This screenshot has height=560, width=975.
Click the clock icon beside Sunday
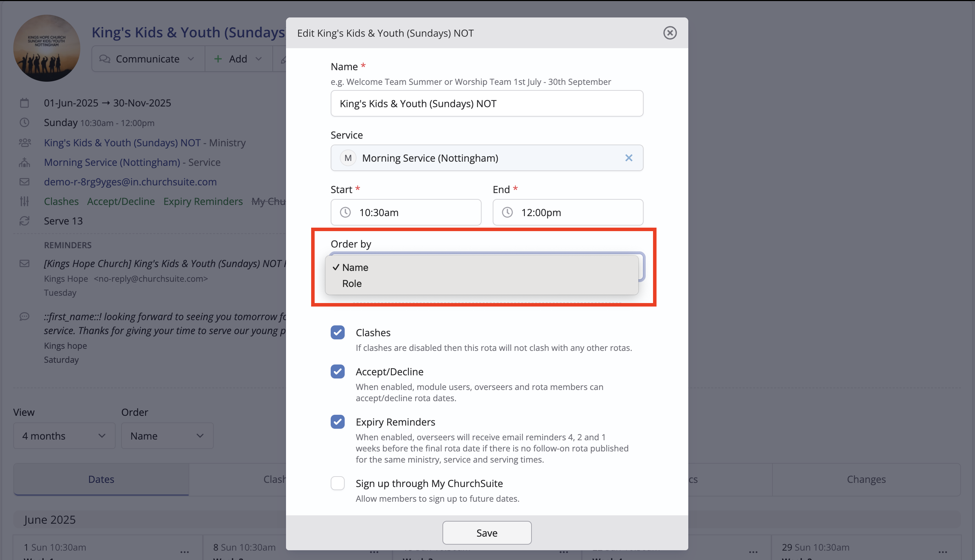click(24, 122)
